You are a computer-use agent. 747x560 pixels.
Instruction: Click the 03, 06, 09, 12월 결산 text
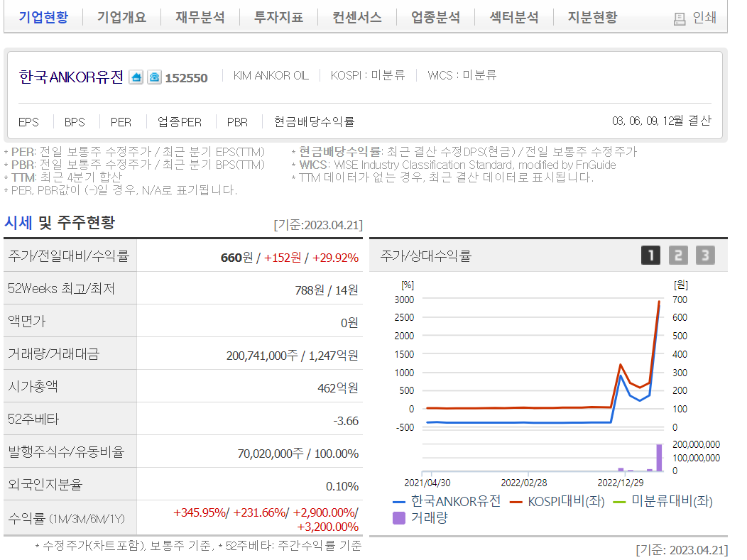(x=662, y=121)
